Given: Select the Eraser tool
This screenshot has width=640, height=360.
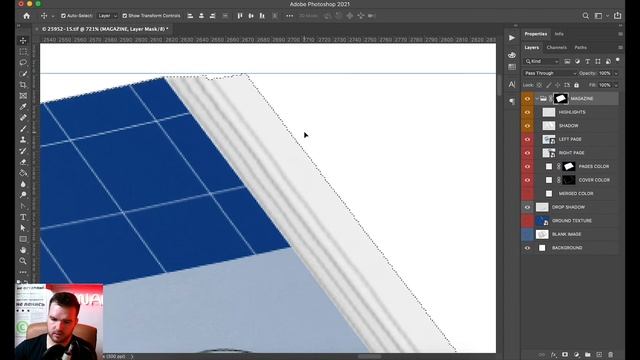Looking at the screenshot, I should coord(23,162).
